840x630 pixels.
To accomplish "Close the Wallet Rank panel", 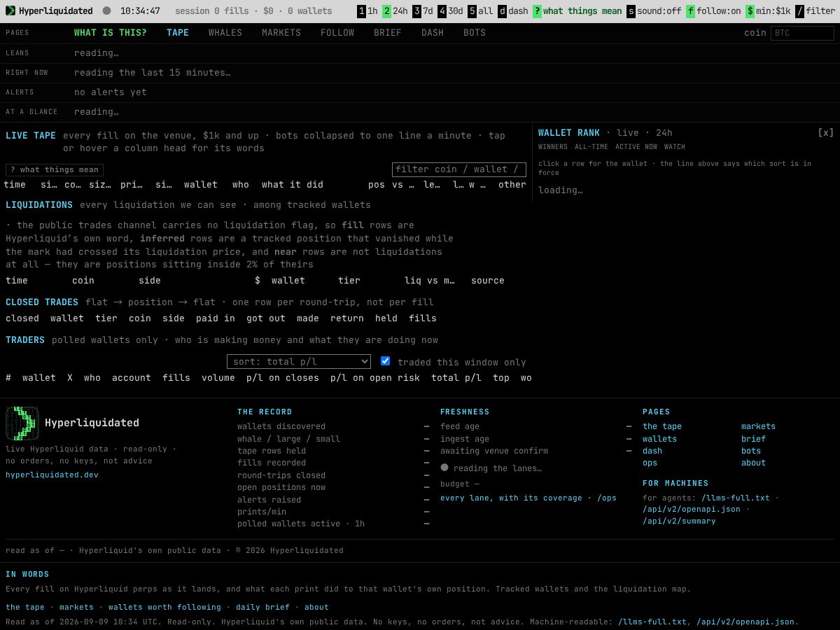I will pyautogui.click(x=826, y=132).
